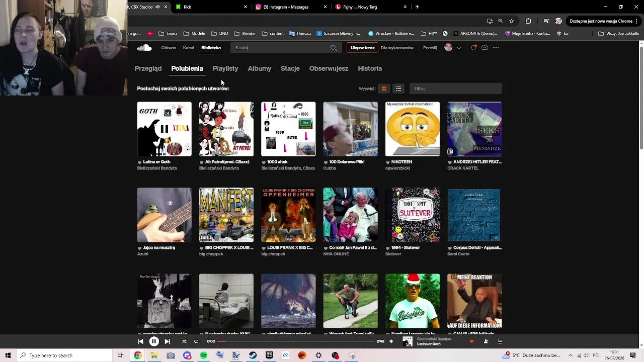This screenshot has height=362, width=644.
Task: Switch to list view display
Action: click(x=398, y=88)
